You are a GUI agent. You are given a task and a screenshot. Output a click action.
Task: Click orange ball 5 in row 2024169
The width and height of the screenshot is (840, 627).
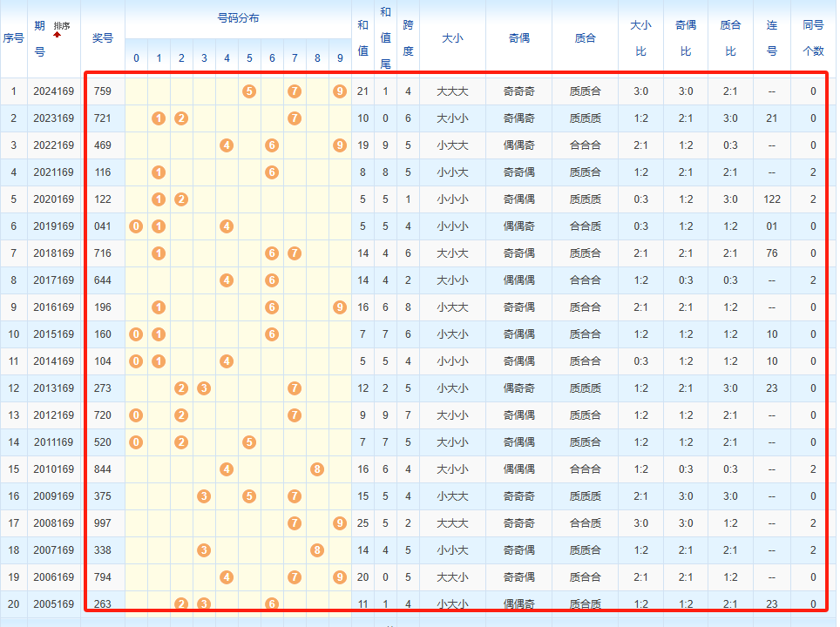pos(249,91)
